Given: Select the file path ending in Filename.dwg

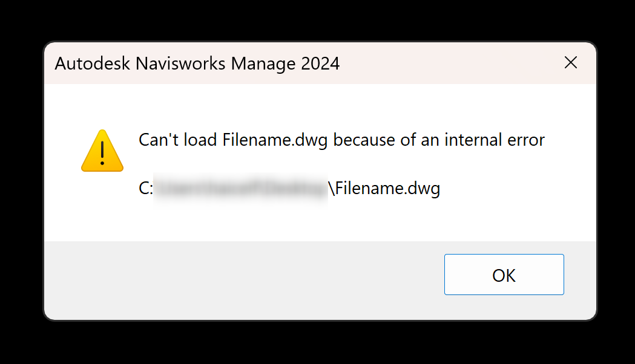Looking at the screenshot, I should click(291, 188).
